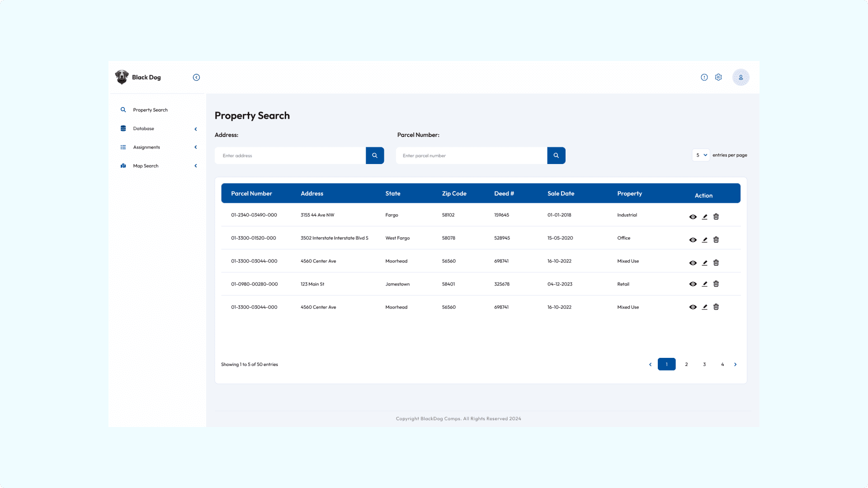Click the parcel number search button
Image resolution: width=868 pixels, height=488 pixels.
(x=556, y=155)
